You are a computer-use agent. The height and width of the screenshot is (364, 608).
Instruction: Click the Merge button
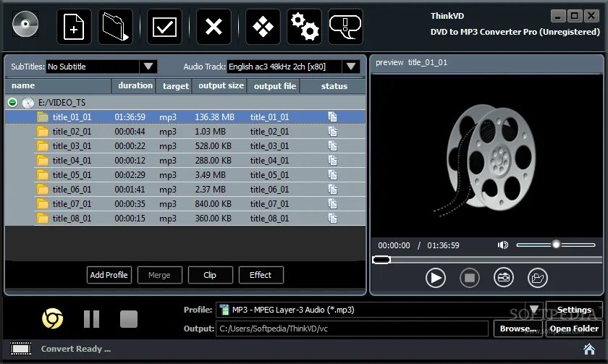coord(159,275)
